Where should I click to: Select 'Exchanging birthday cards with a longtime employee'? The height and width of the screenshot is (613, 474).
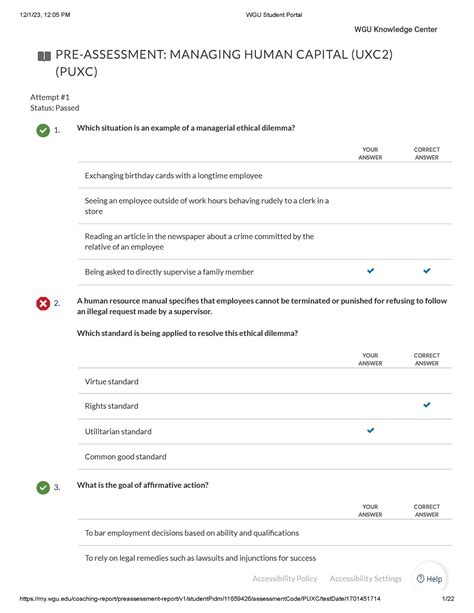(x=265, y=176)
